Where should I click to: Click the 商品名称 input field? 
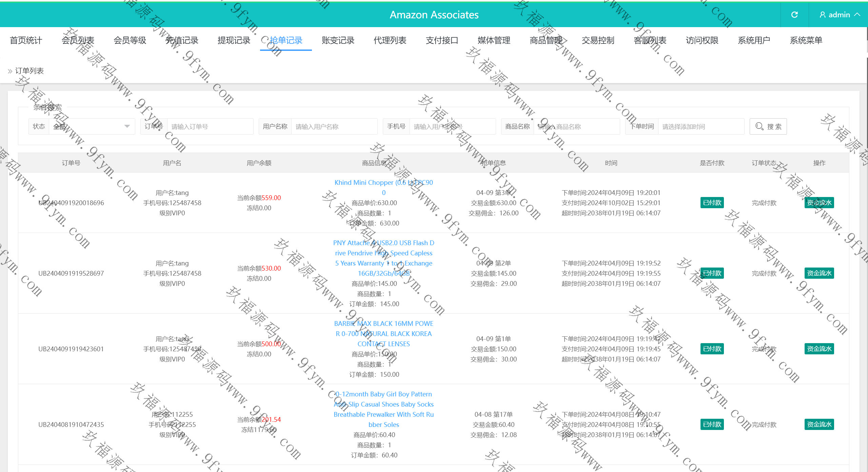(x=576, y=126)
